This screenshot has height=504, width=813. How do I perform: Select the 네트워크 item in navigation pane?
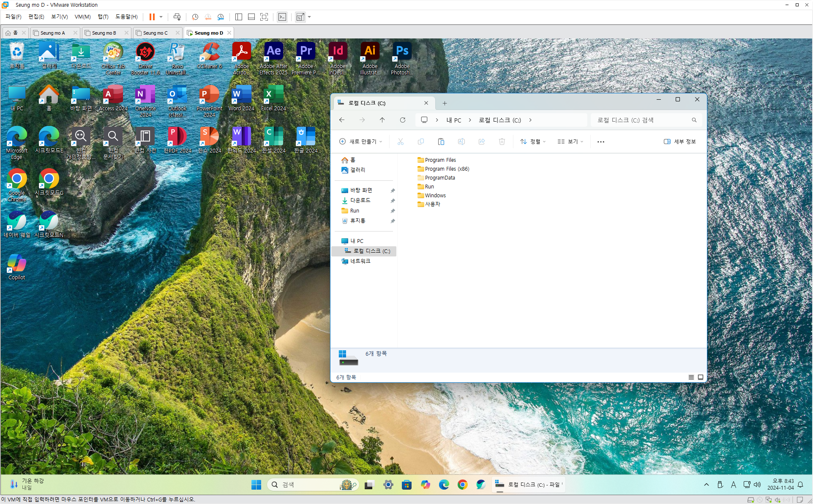click(x=360, y=261)
